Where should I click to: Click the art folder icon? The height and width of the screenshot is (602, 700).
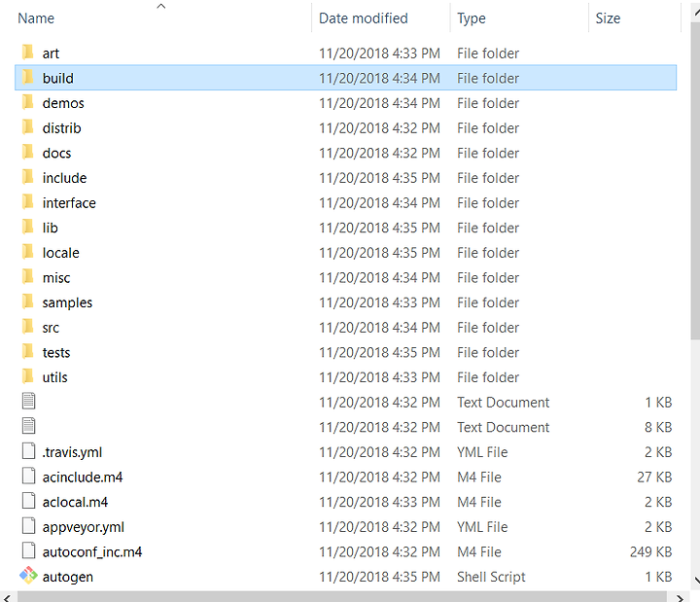pos(27,53)
